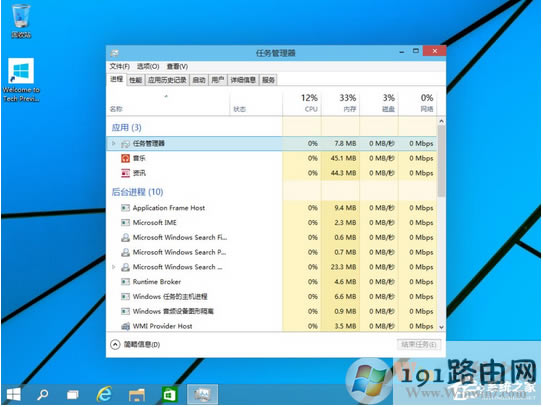Expand the Microsoft Windows Search row arrow
This screenshot has width=543, height=407.
tap(114, 267)
